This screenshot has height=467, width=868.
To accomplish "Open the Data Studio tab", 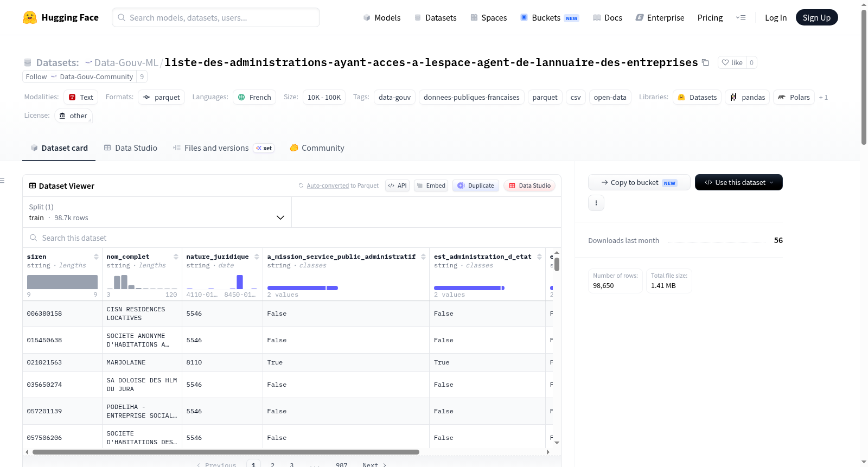I will point(130,148).
